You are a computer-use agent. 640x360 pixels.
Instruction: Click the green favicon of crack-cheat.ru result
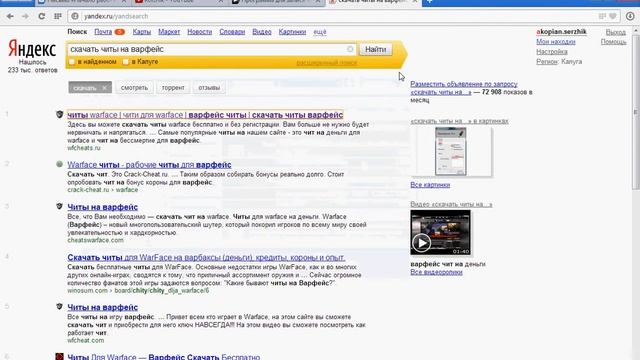click(x=60, y=164)
